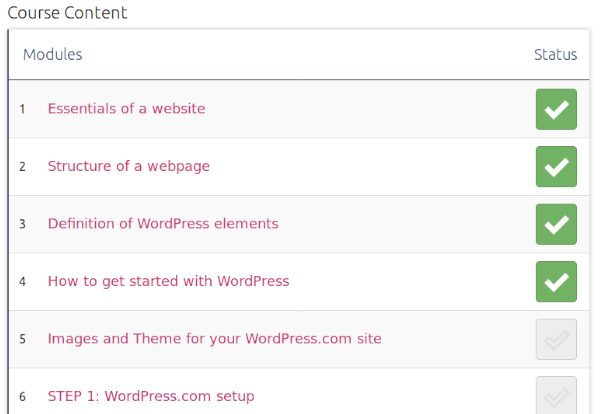Select row number 5 in the modules list
The width and height of the screenshot is (600, 414).
click(x=22, y=339)
